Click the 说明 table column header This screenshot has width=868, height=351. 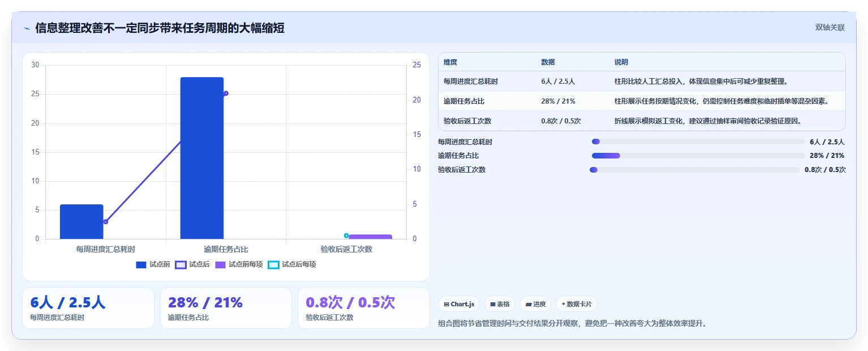(x=621, y=62)
